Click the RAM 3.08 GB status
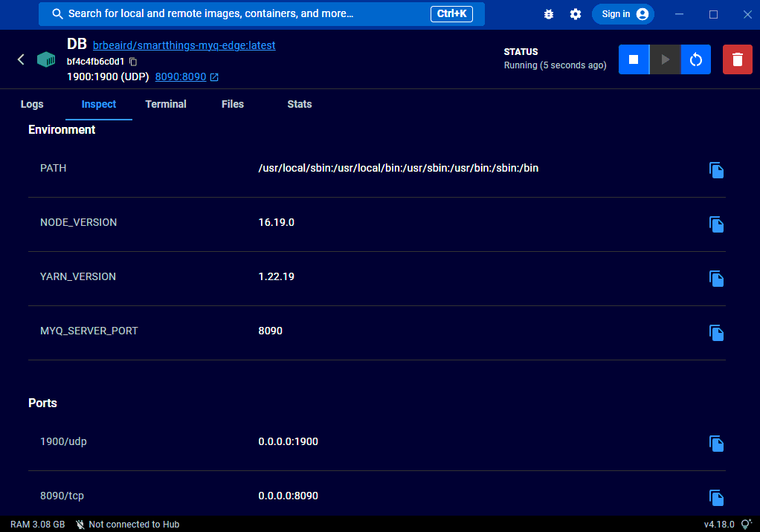This screenshot has height=532, width=760. point(37,525)
